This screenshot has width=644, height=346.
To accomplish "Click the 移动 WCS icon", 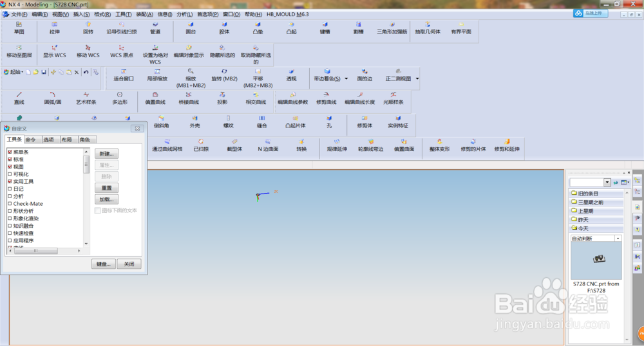I will (88, 48).
